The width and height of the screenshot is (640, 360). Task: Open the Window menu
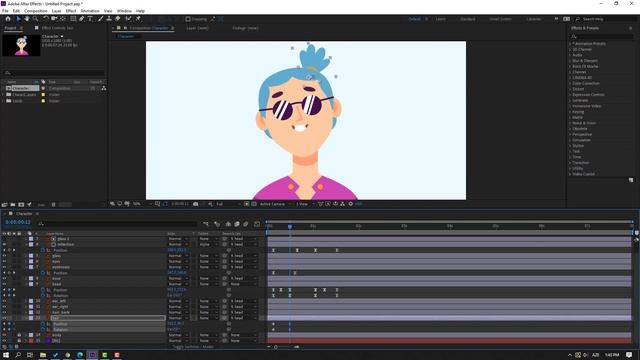[x=124, y=11]
